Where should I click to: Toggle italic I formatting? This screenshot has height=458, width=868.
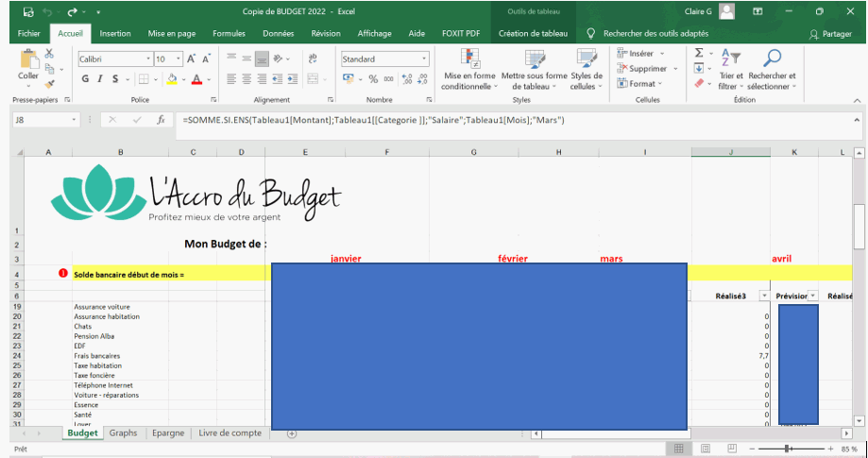(100, 79)
